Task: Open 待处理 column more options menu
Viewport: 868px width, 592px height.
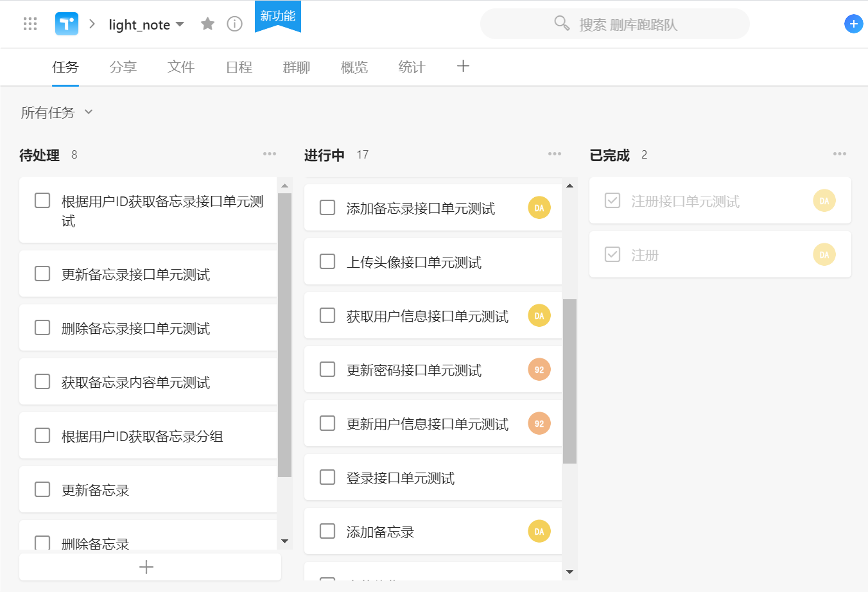Action: [x=270, y=154]
